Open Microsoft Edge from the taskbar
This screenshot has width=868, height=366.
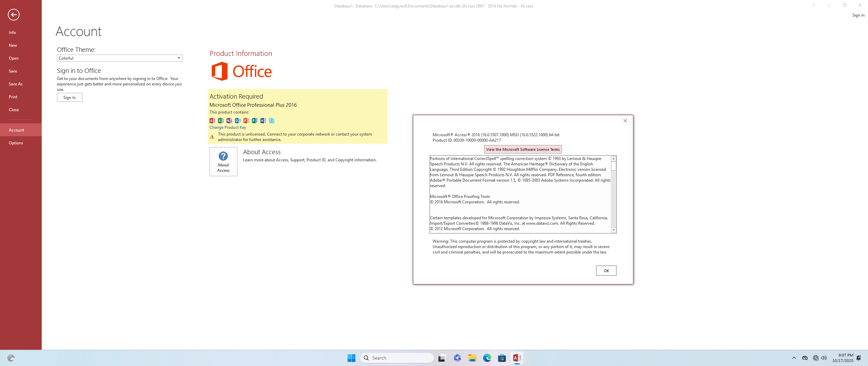coord(487,358)
